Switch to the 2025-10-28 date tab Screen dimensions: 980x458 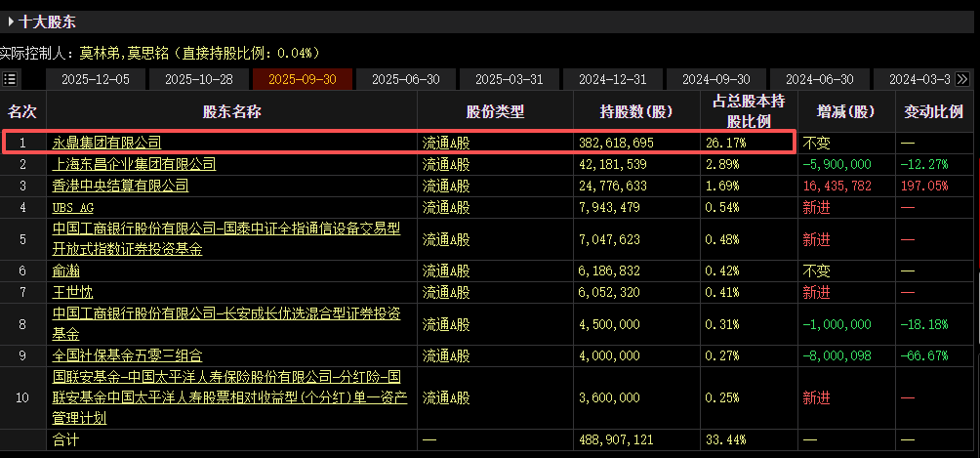[x=199, y=79]
